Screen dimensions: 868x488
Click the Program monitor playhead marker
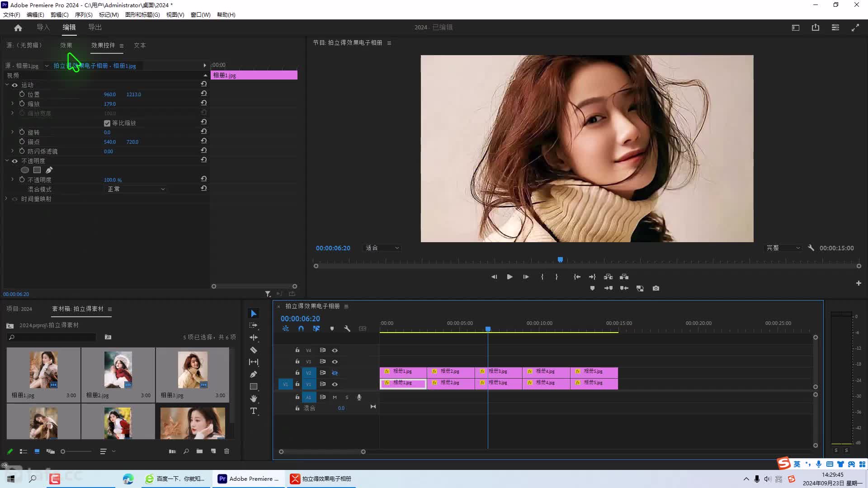pos(560,260)
